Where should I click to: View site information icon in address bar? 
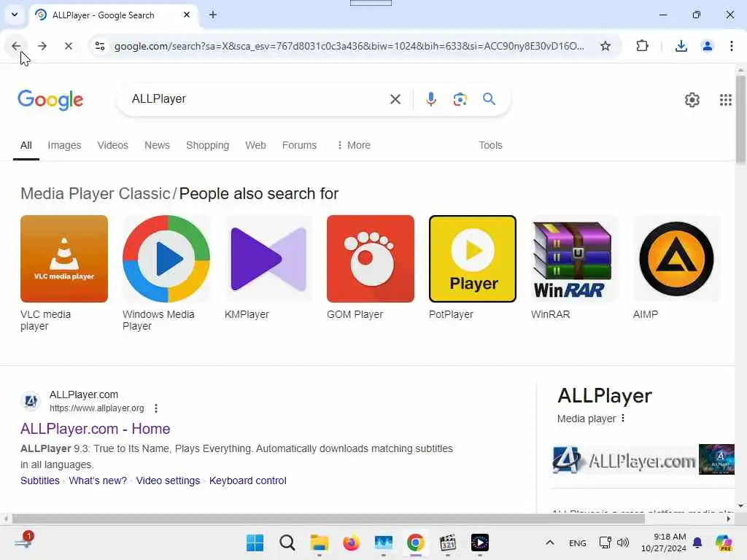100,46
